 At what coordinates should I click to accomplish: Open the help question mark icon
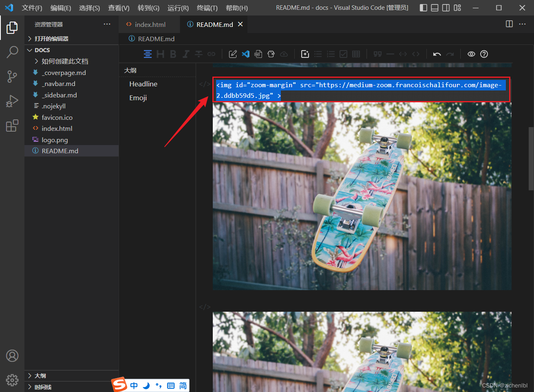click(484, 54)
